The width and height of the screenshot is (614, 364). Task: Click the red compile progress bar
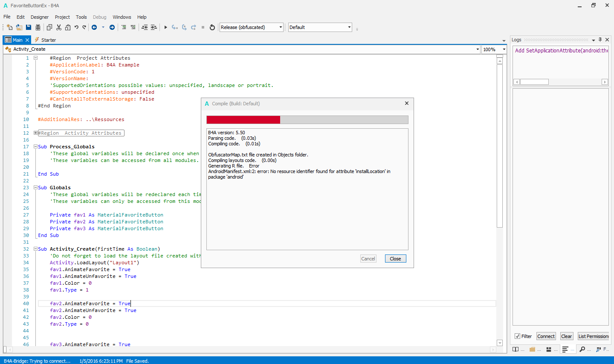pos(243,119)
